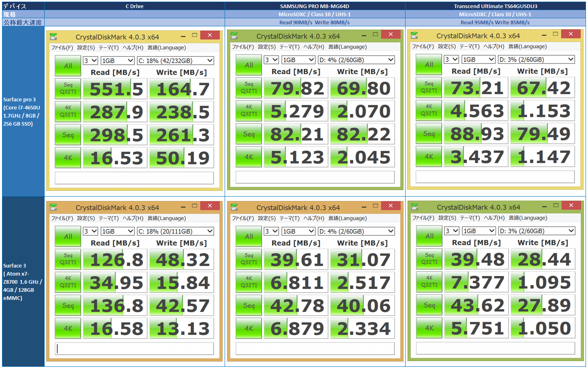Screen dimensions: 588x368
Task: Open D: 4% drive dropdown in Surface 3 SAMSUNG window
Action: pyautogui.click(x=356, y=231)
